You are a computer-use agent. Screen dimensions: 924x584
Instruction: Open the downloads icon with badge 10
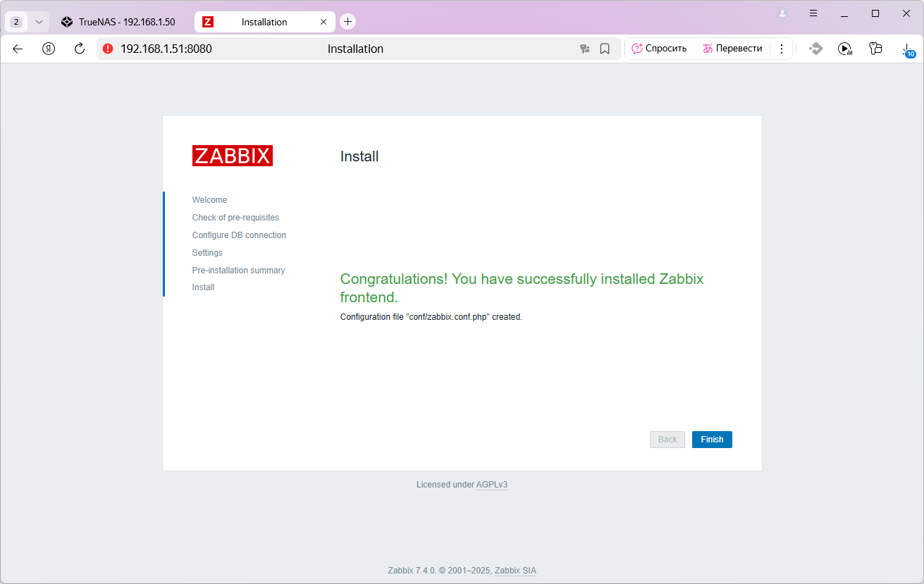tap(908, 49)
